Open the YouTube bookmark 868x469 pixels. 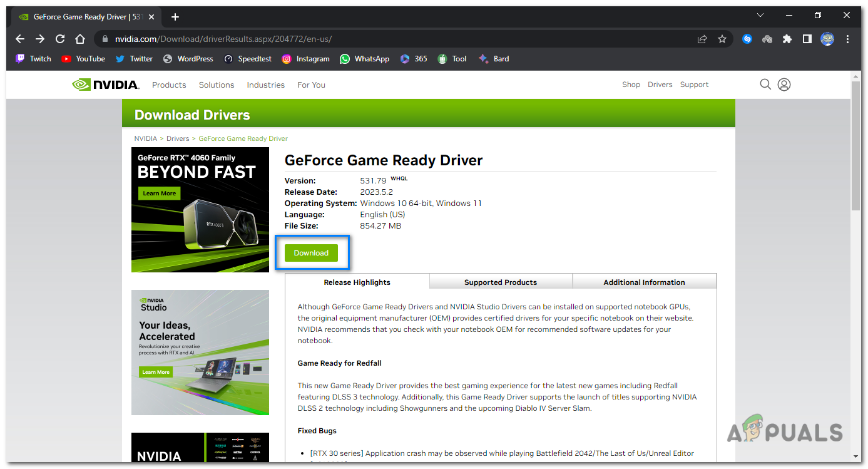click(x=83, y=58)
